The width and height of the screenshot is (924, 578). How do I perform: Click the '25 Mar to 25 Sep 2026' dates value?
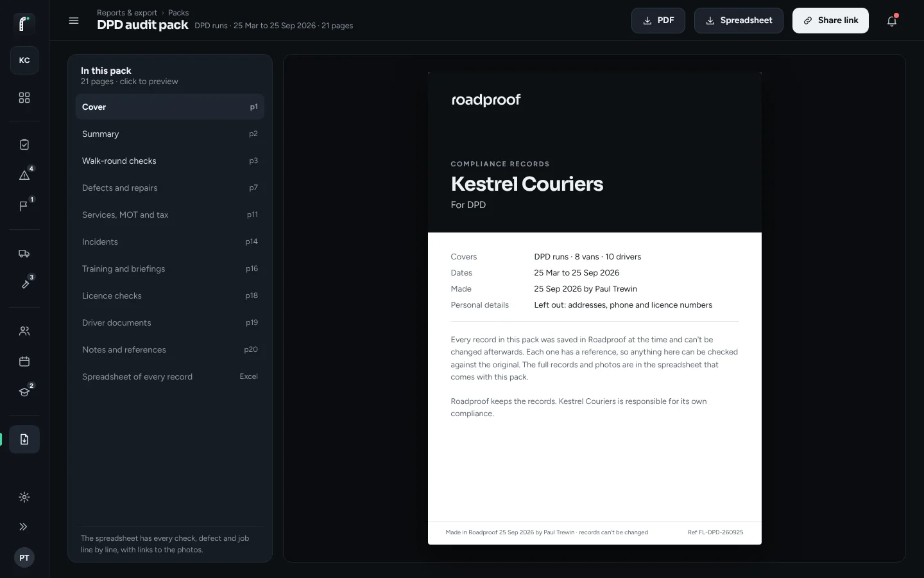577,273
